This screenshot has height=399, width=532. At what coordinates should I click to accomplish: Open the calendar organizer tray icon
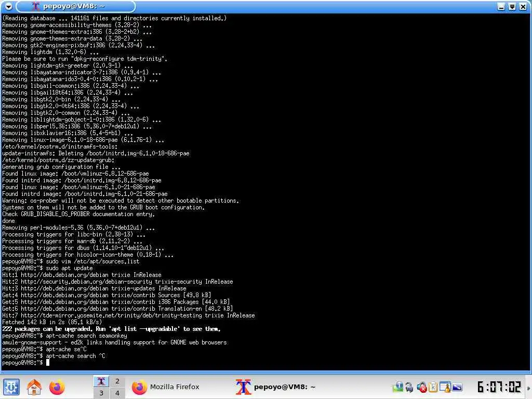click(x=445, y=387)
